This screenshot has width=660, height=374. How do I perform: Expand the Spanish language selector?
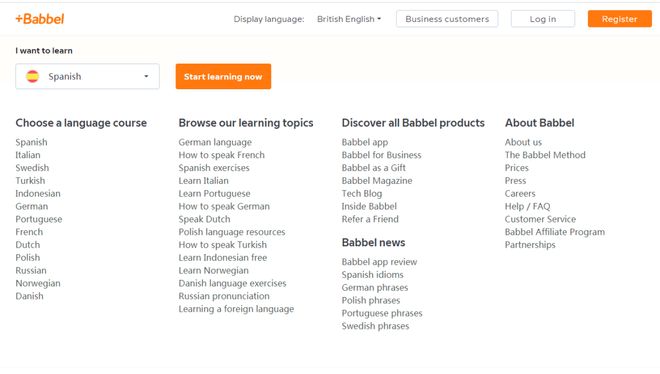[x=88, y=77]
